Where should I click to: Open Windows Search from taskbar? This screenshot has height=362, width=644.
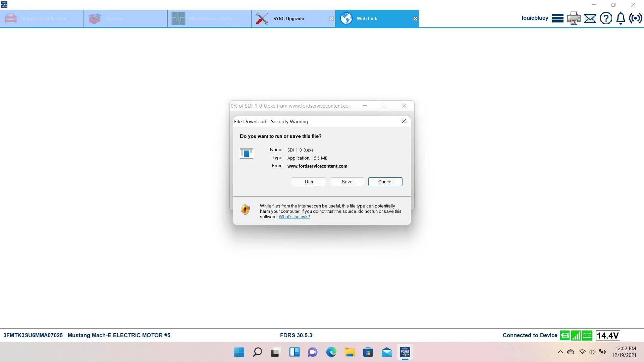tap(258, 352)
